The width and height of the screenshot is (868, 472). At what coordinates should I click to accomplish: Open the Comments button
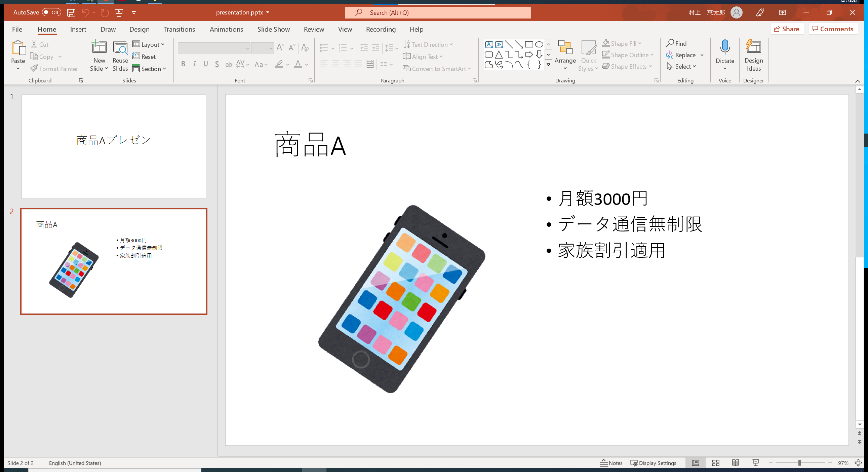coord(832,29)
